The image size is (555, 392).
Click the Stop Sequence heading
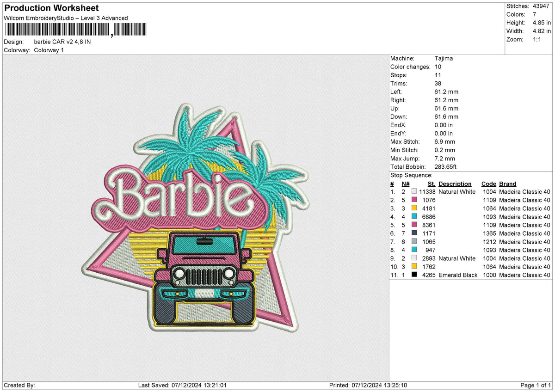point(411,175)
